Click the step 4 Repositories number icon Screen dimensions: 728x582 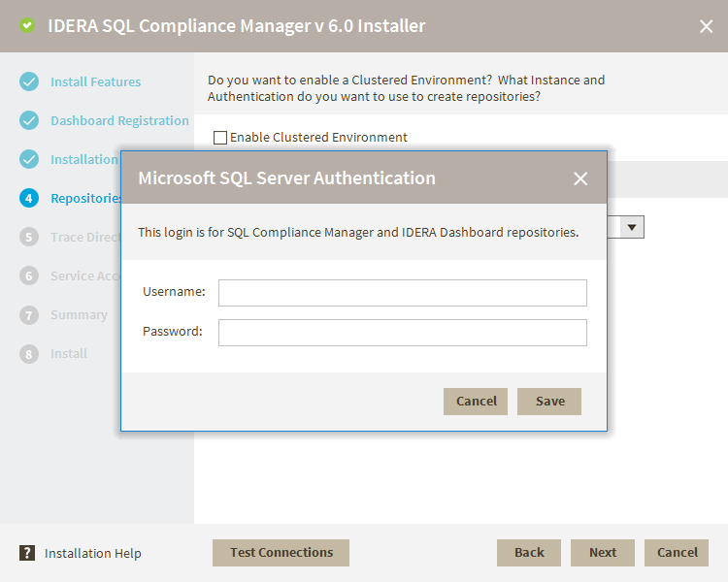tap(29, 198)
